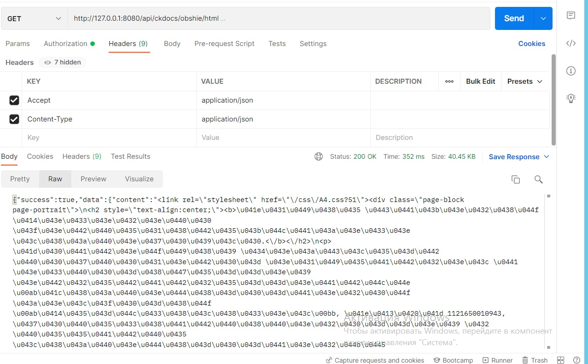Switch response view to Visualize
The image size is (588, 364).
point(139,179)
